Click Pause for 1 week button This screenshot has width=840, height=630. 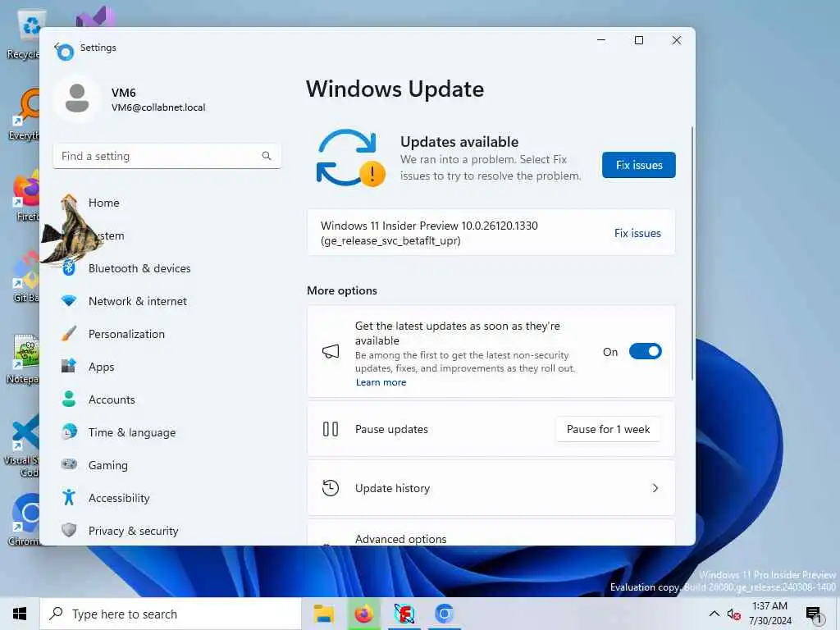608,429
